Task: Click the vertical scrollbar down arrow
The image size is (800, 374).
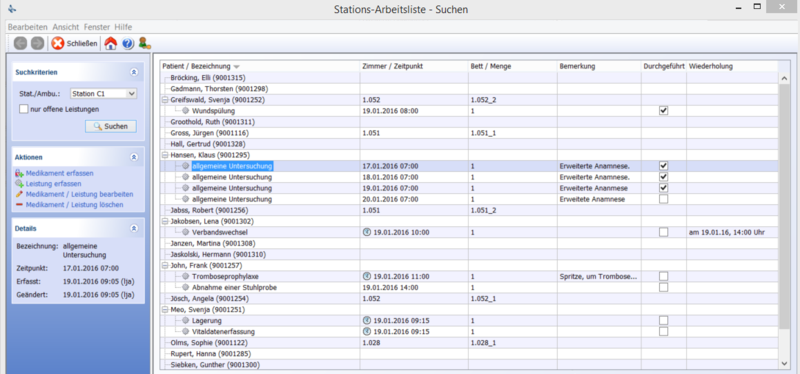Action: coord(785,363)
